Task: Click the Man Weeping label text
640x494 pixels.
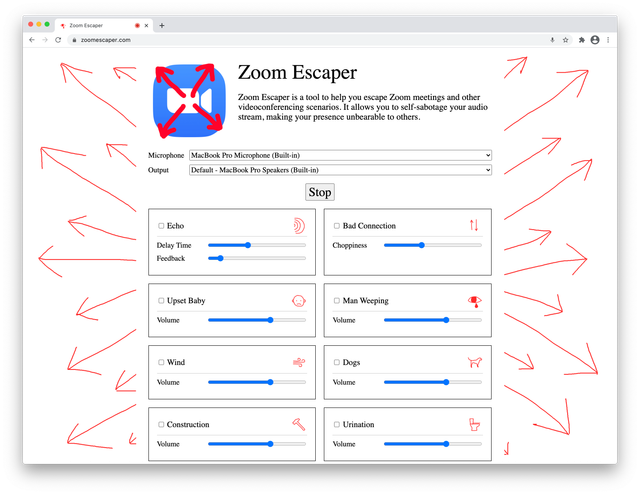Action: pyautogui.click(x=366, y=300)
